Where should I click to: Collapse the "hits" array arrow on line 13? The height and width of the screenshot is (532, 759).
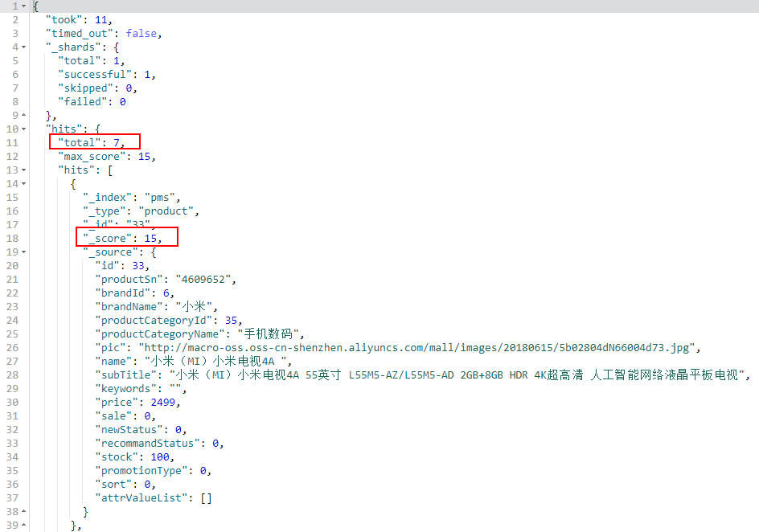24,170
